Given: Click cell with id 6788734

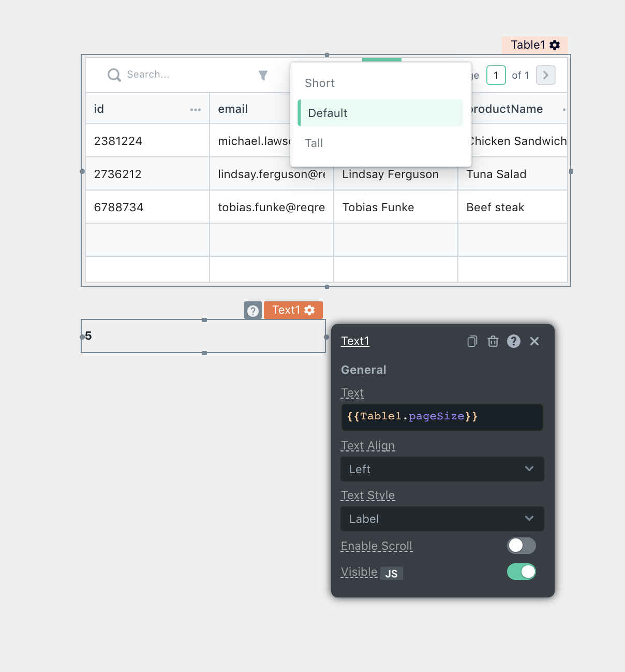Looking at the screenshot, I should (x=147, y=207).
